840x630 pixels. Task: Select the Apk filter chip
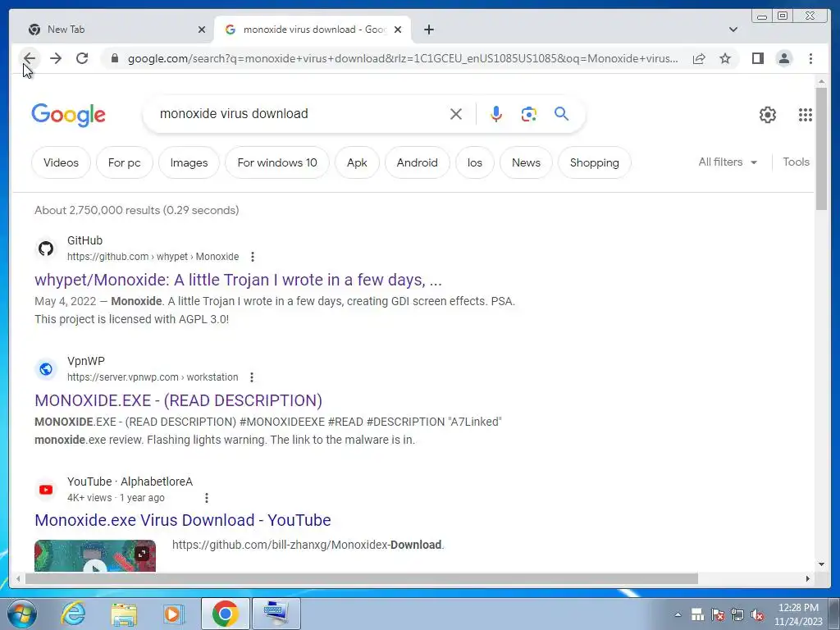tap(357, 162)
